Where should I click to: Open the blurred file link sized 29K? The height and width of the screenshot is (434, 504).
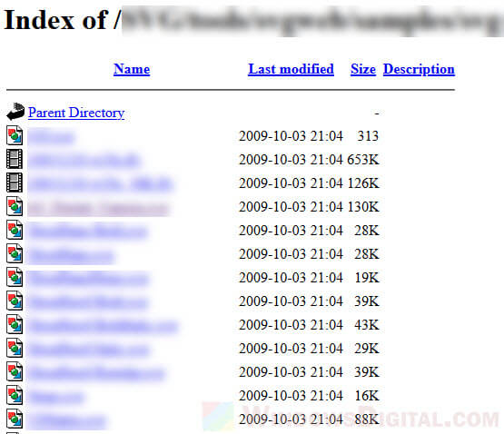pyautogui.click(x=88, y=350)
